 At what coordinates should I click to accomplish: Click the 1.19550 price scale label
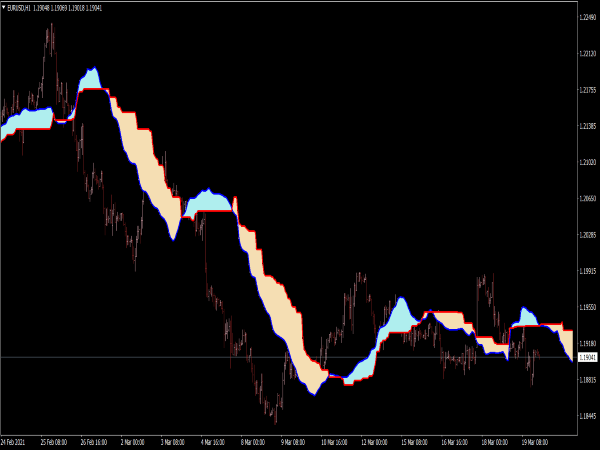(588, 309)
